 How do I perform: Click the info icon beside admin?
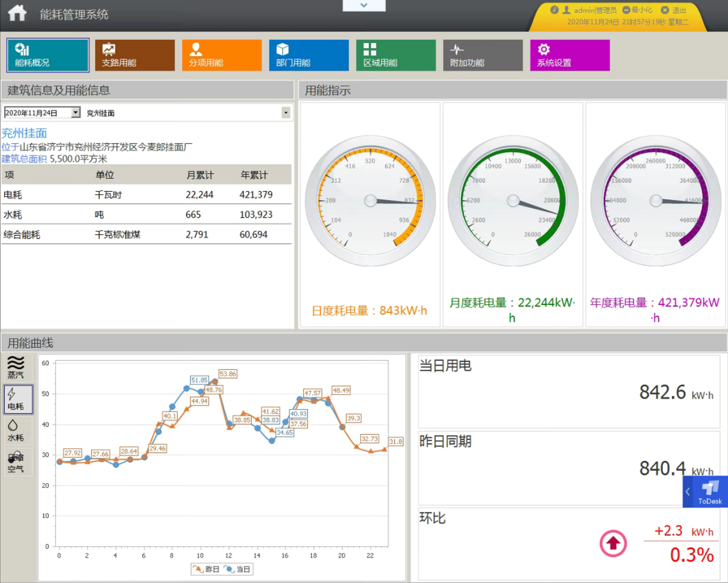point(554,10)
